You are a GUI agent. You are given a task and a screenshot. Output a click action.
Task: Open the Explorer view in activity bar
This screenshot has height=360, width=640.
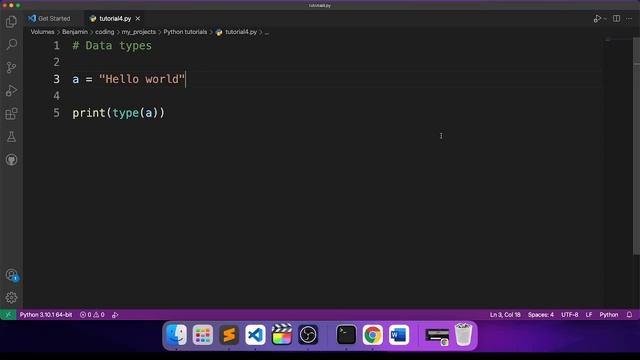11,22
